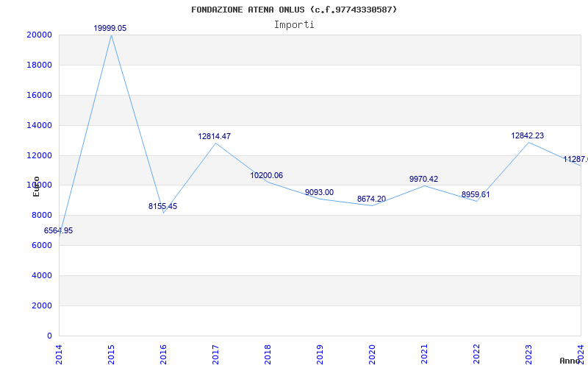Screen dimensions: 588x368
Task: Click y-axis tick 12000
Action: [x=39, y=155]
